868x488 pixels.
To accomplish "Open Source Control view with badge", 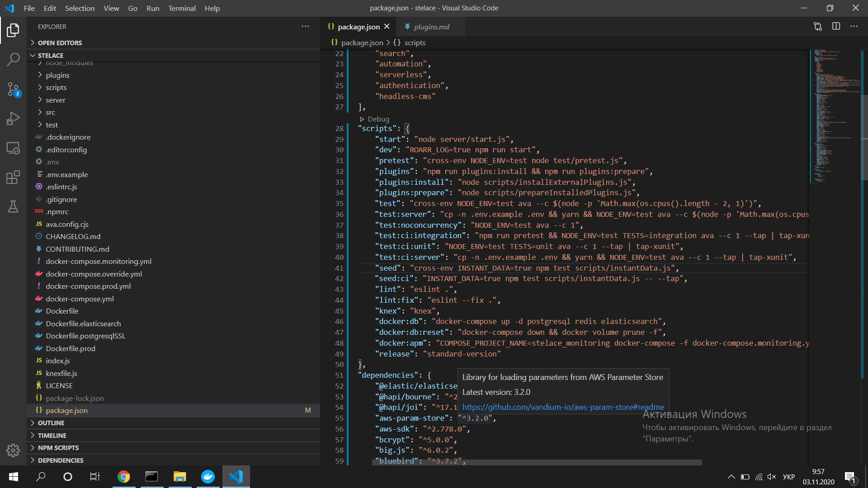I will tap(13, 89).
